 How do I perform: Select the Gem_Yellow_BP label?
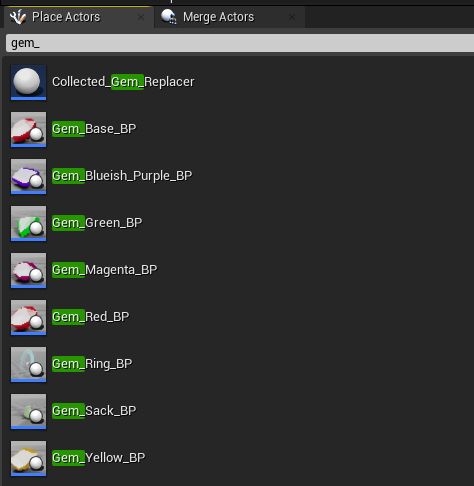[99, 458]
